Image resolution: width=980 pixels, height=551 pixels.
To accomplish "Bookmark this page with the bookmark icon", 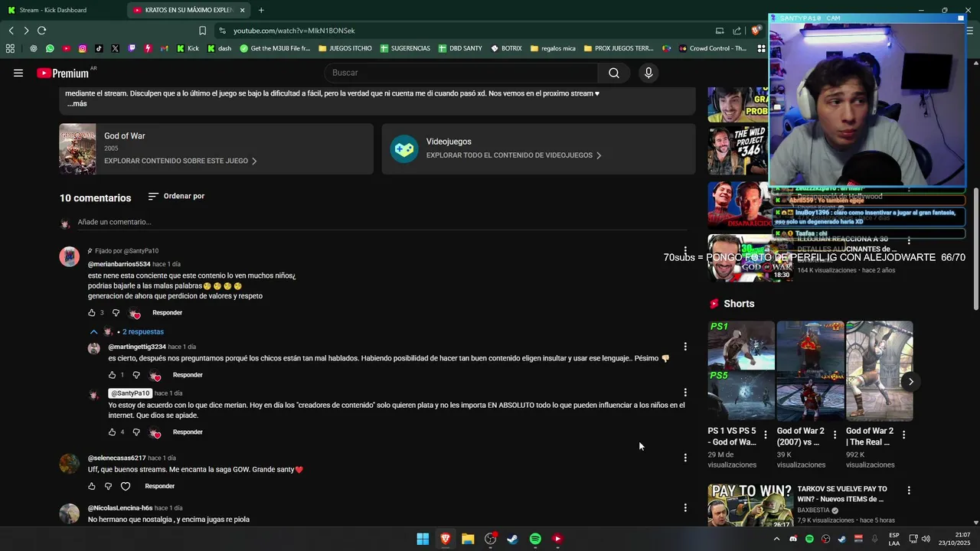I will point(202,31).
